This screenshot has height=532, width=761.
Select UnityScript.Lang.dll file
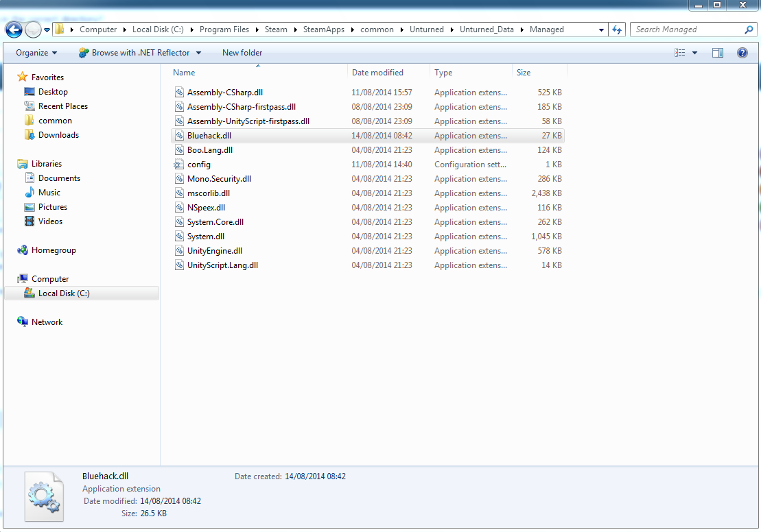point(222,265)
